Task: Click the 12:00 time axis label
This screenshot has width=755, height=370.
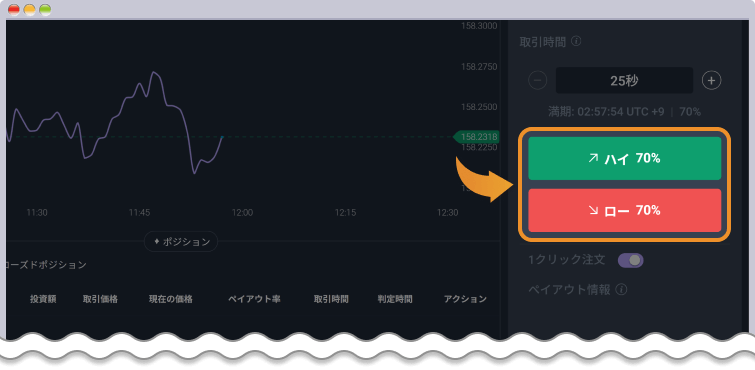Action: pos(242,212)
